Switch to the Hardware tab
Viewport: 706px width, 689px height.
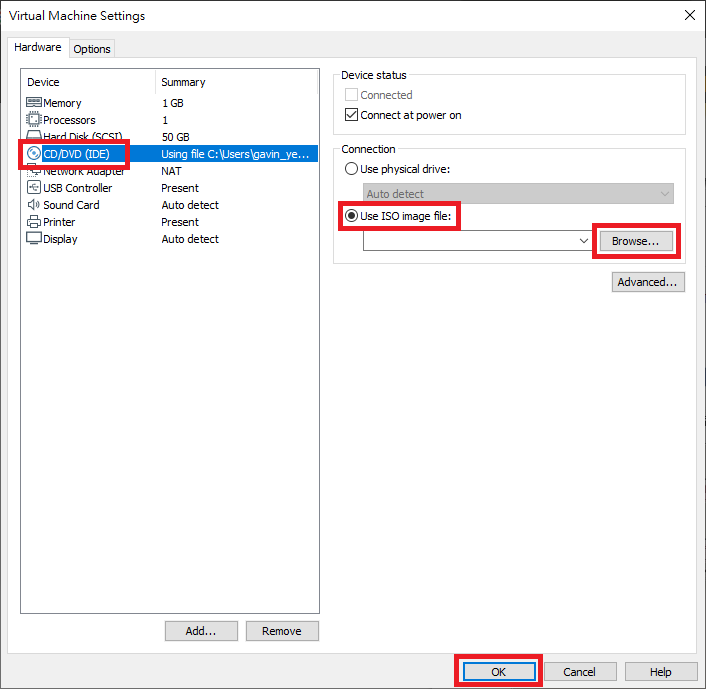pyautogui.click(x=38, y=47)
